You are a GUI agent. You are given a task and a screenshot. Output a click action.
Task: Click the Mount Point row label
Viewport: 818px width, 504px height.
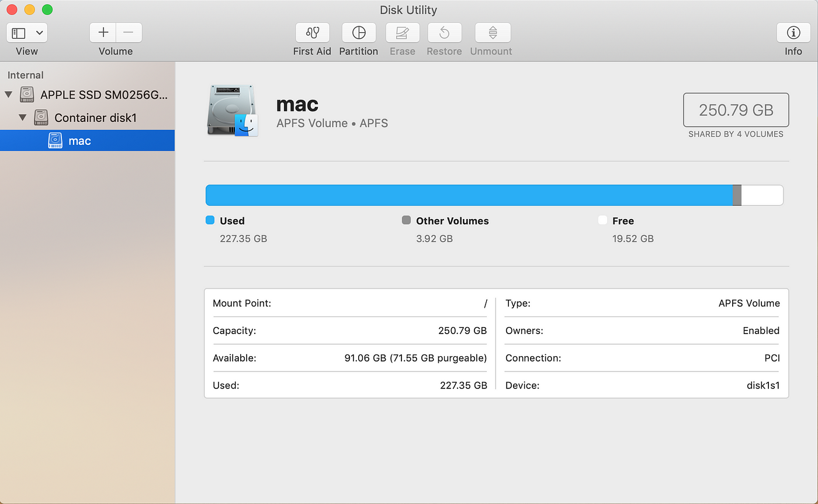(242, 303)
